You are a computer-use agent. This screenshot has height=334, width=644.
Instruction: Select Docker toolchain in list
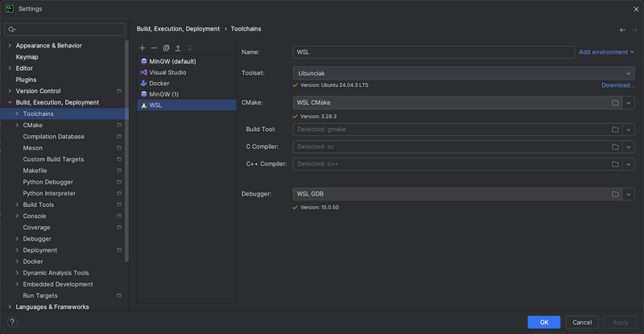tap(187, 83)
